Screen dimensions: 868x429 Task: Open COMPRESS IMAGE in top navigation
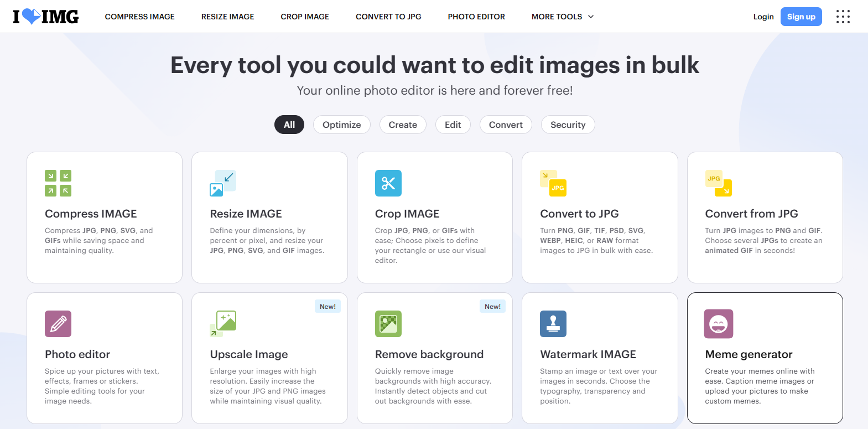[140, 17]
